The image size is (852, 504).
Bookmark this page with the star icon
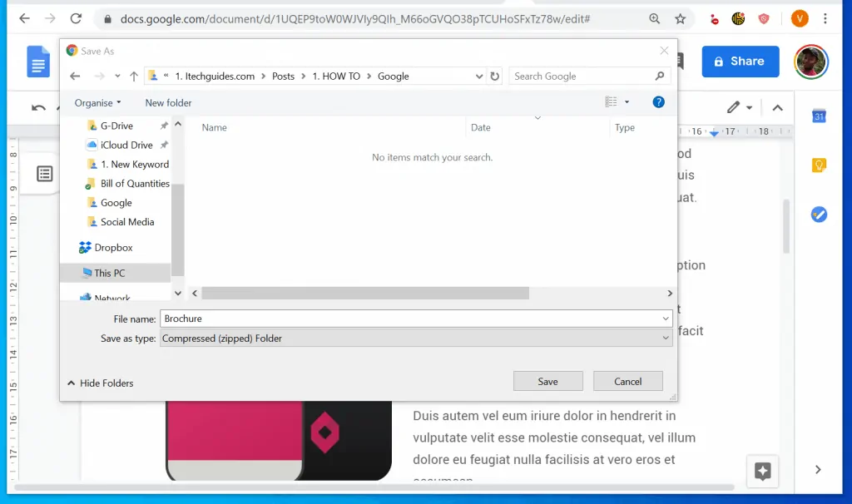(x=681, y=18)
